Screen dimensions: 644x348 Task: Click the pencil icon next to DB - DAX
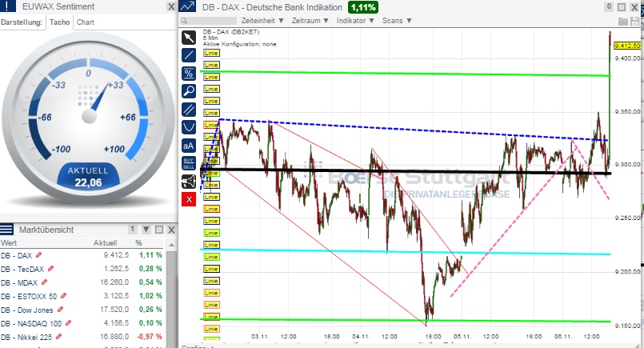39,255
